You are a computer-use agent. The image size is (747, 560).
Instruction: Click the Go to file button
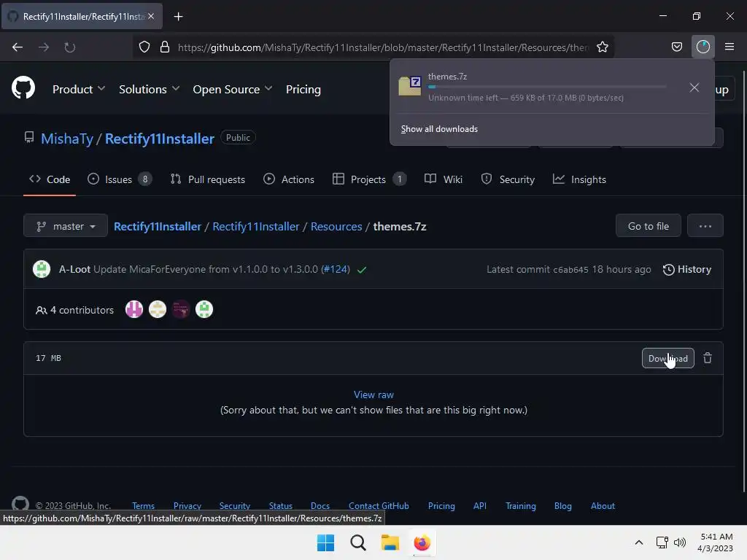tap(648, 226)
